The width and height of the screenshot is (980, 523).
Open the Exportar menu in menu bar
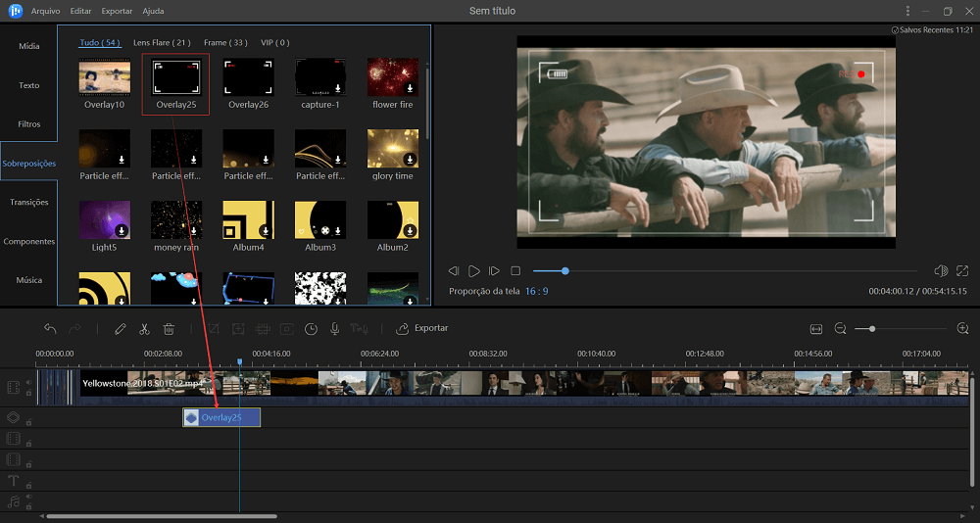117,11
